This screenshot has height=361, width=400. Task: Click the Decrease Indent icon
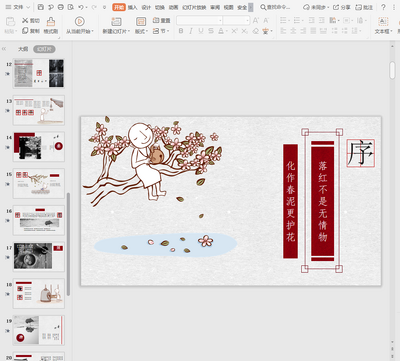(x=312, y=21)
